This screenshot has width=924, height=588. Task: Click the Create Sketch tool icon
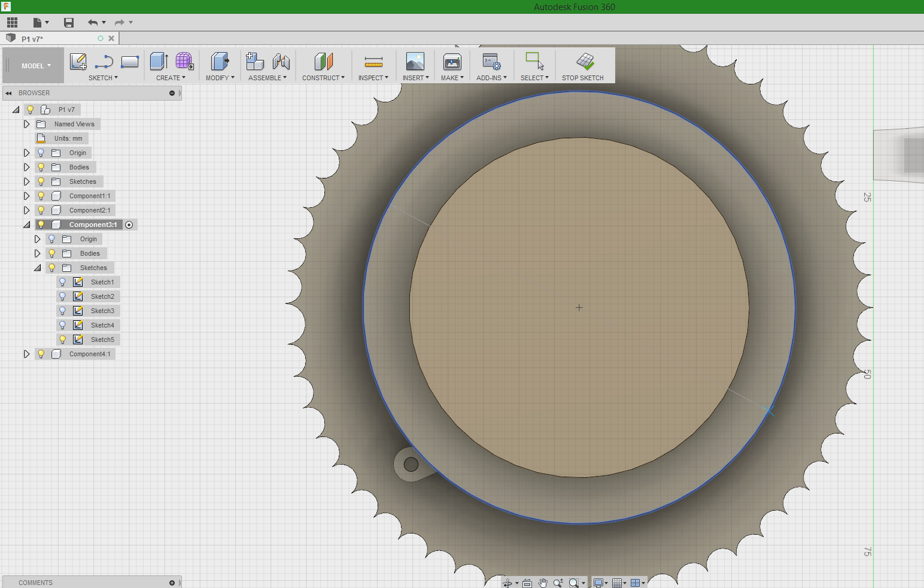(78, 61)
